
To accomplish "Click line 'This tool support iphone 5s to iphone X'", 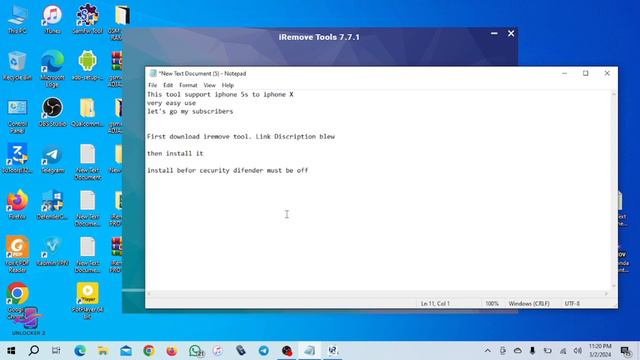I will click(x=220, y=95).
